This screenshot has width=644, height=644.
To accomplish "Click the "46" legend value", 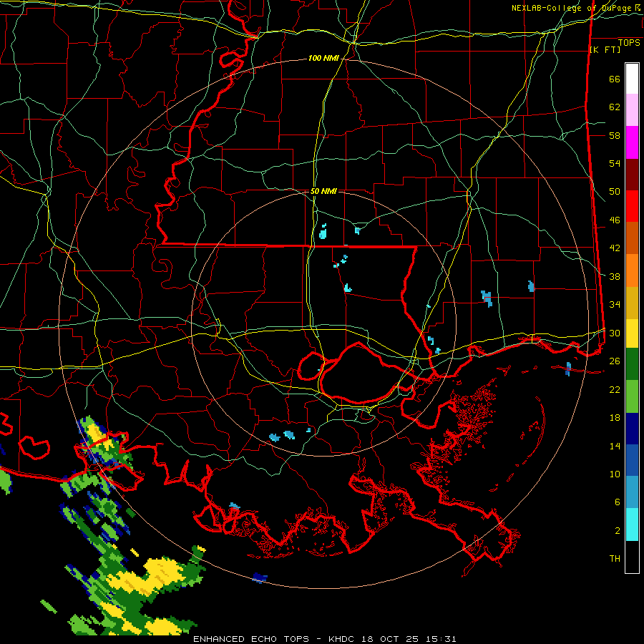I will coord(615,220).
